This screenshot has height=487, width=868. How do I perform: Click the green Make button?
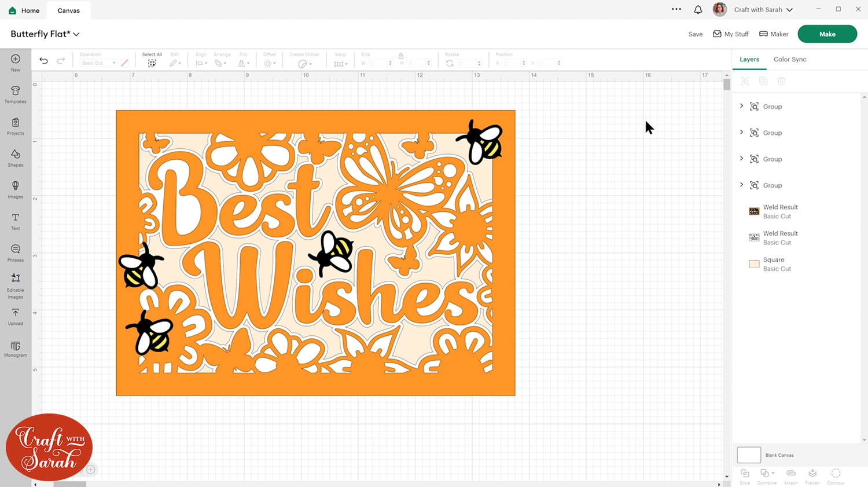tap(827, 34)
